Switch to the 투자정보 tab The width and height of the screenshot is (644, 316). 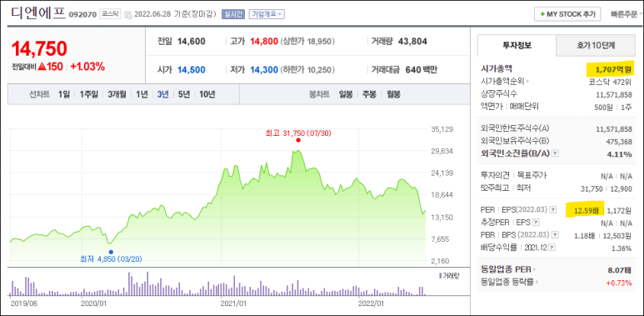click(517, 45)
